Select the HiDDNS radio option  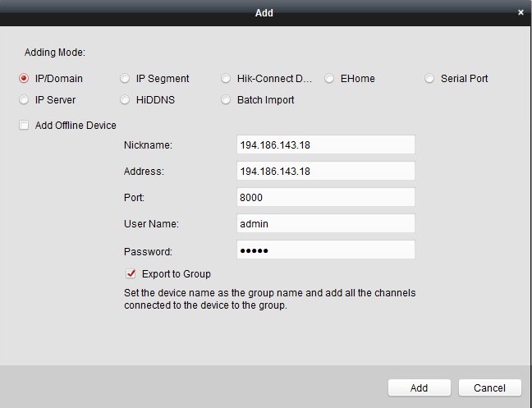point(125,100)
